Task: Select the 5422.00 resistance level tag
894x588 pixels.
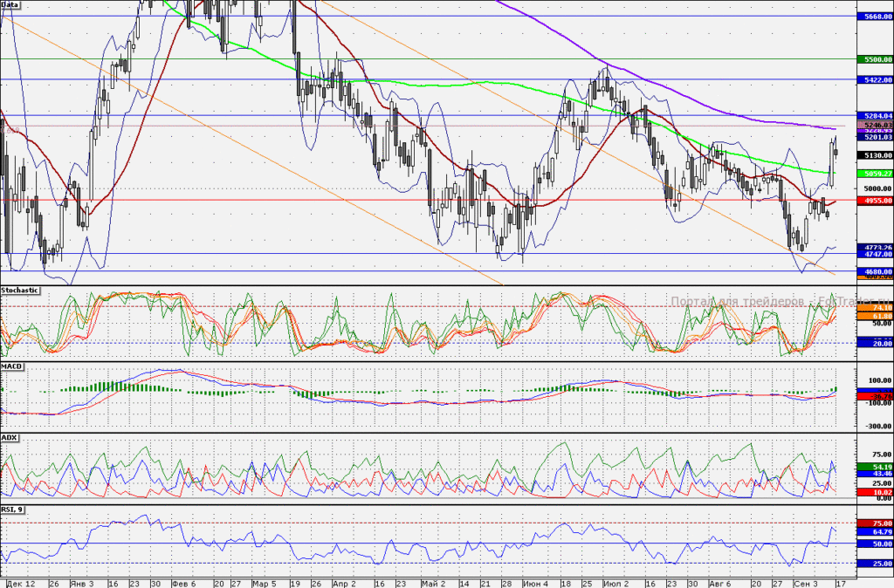Action: pos(875,79)
